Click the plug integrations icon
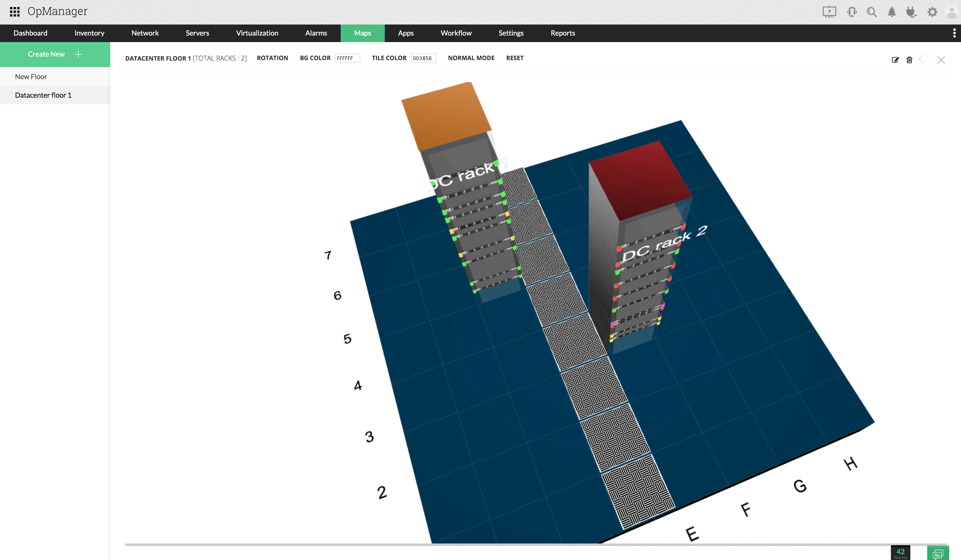 911,12
